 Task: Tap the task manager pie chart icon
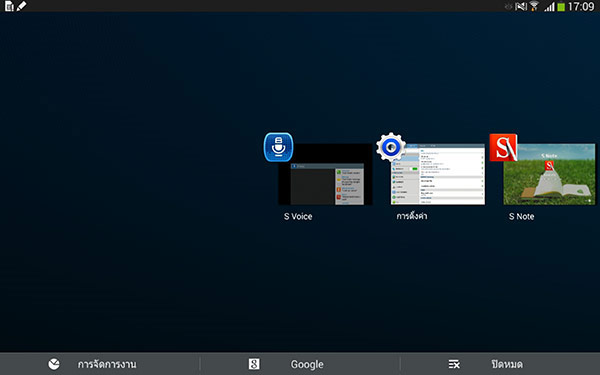point(54,364)
